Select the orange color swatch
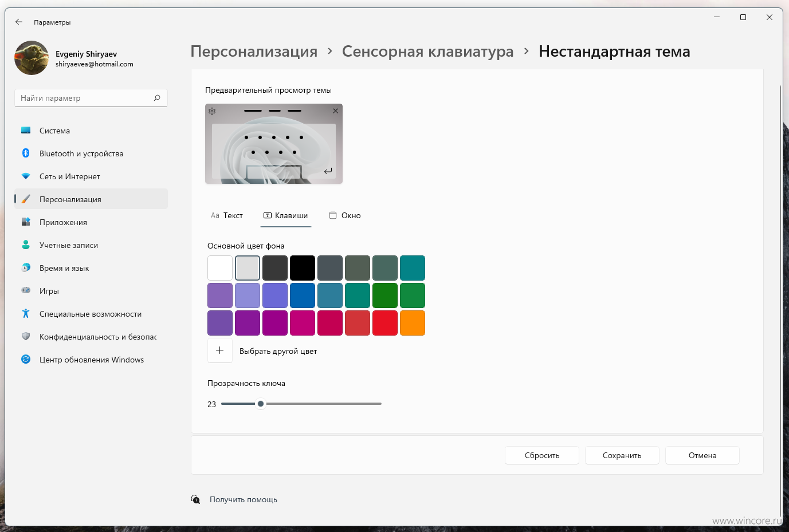Viewport: 789px width, 532px height. (x=413, y=323)
